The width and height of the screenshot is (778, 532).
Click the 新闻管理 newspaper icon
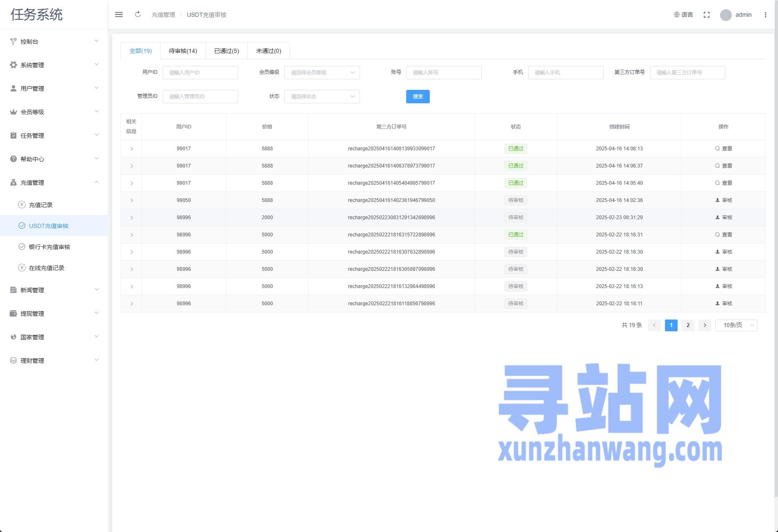pyautogui.click(x=13, y=290)
